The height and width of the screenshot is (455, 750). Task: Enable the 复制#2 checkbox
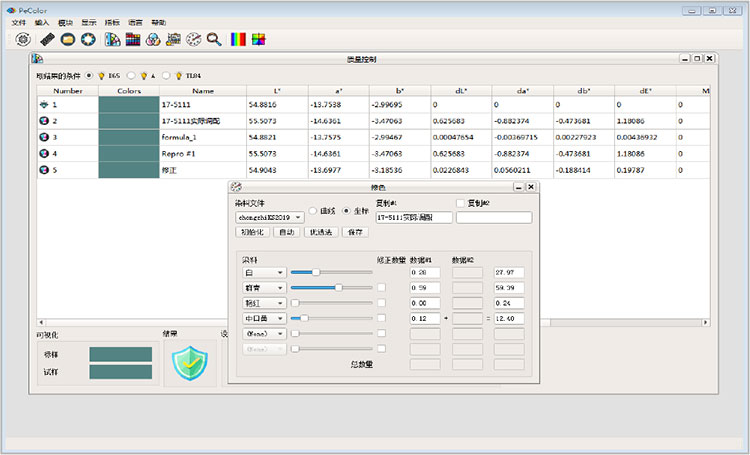tap(461, 203)
